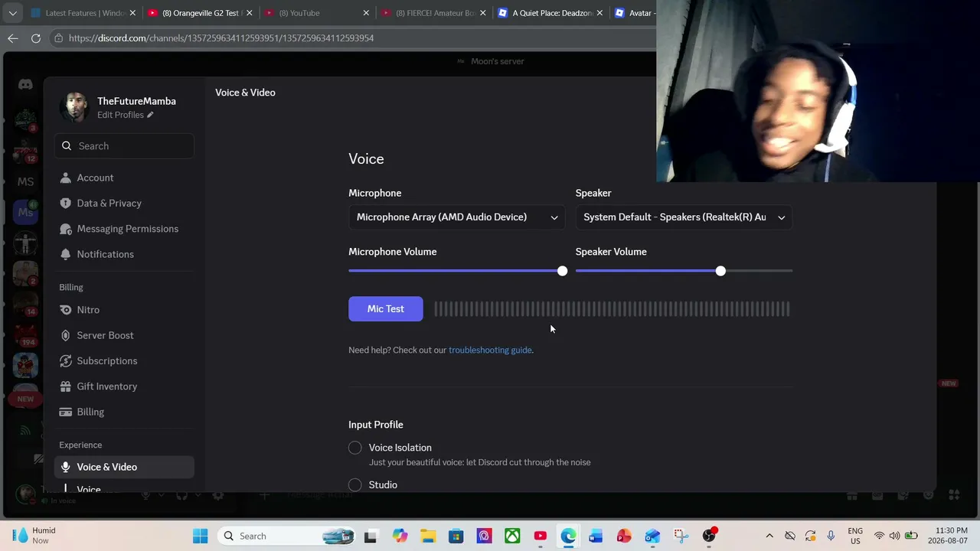View site information icon in address bar
Image resolution: width=980 pixels, height=551 pixels.
59,38
